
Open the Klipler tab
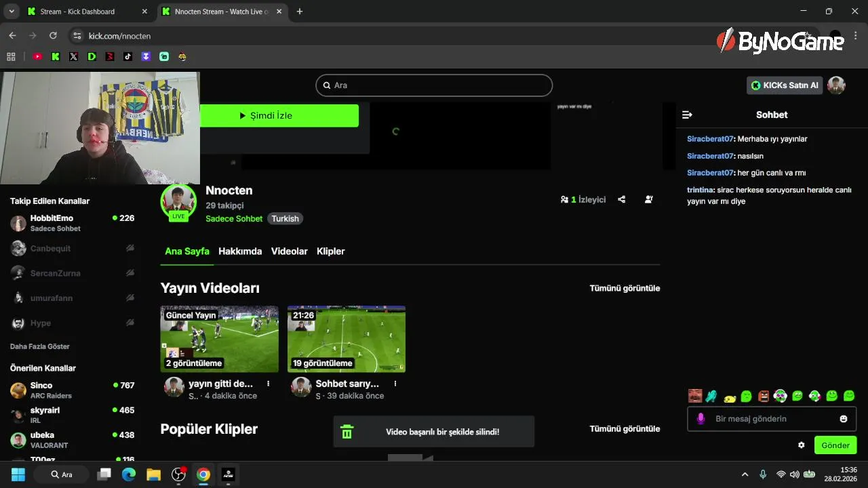click(x=331, y=251)
